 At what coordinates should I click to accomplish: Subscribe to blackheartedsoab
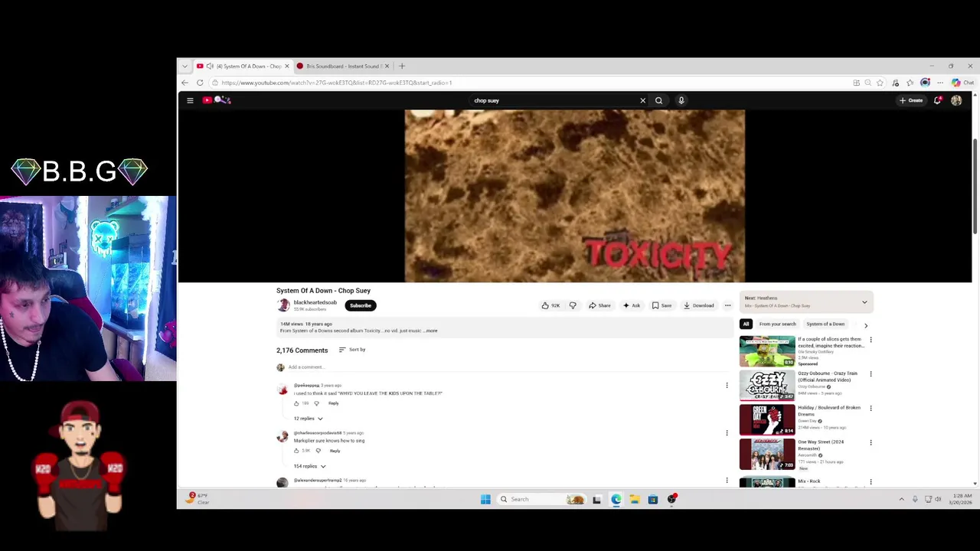[x=360, y=305]
